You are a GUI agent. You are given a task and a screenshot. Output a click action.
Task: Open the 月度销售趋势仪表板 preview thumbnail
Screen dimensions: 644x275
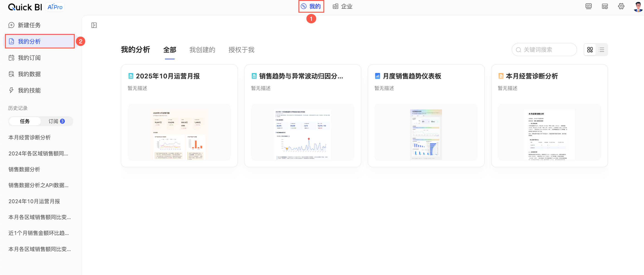coord(426,132)
